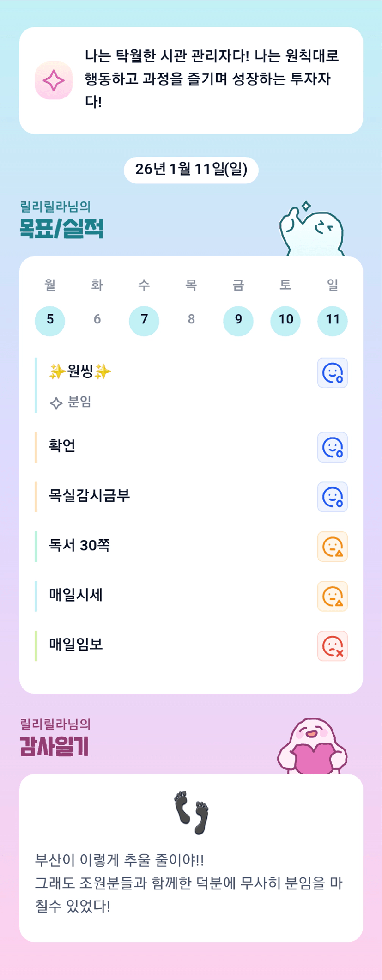
Task: Select day 5 (월) in week calendar
Action: [50, 321]
